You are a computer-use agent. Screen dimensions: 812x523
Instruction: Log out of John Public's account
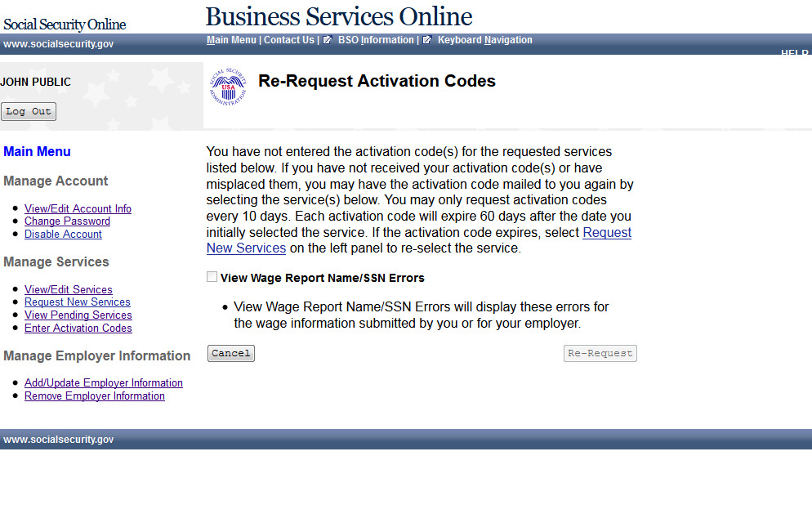[x=29, y=111]
